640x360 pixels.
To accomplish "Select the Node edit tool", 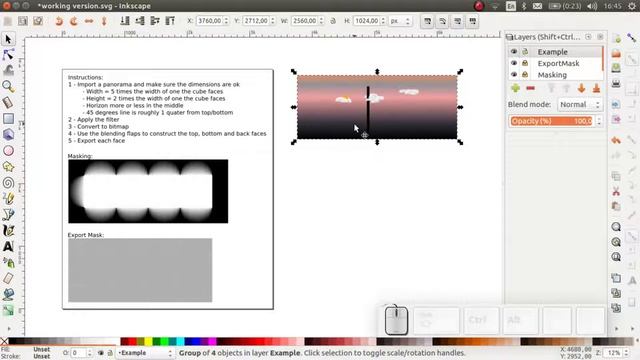I will coord(8,55).
